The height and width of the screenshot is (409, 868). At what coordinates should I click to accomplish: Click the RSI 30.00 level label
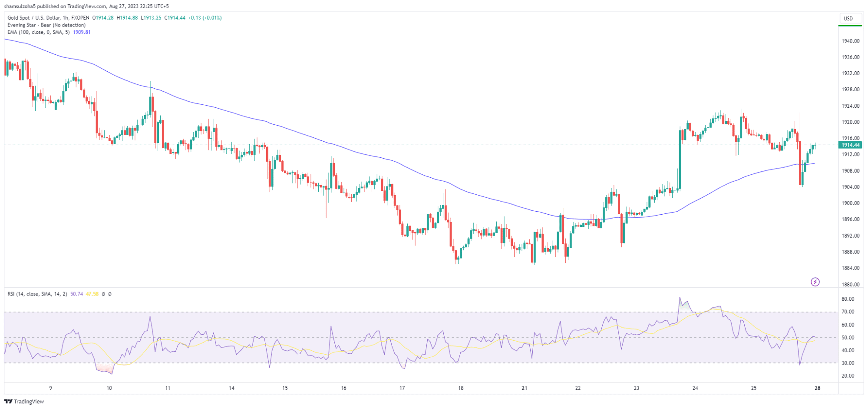[848, 363]
